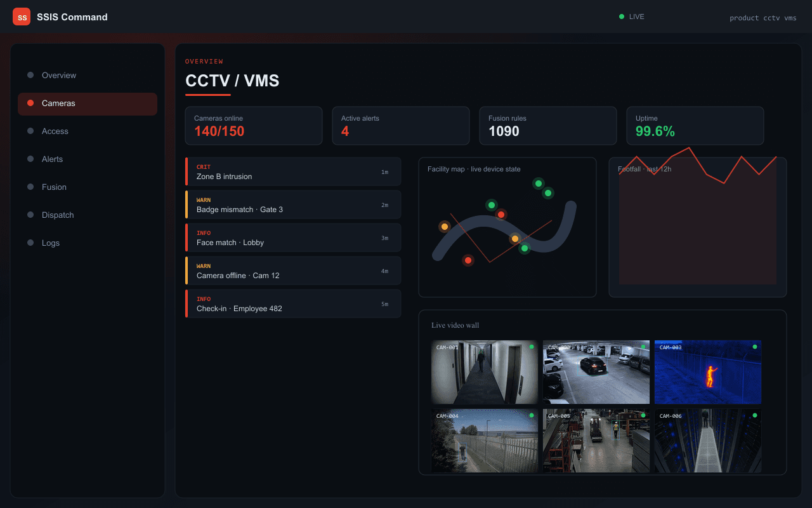
Task: Click the lowest red device marker on facility map
Action: click(468, 260)
